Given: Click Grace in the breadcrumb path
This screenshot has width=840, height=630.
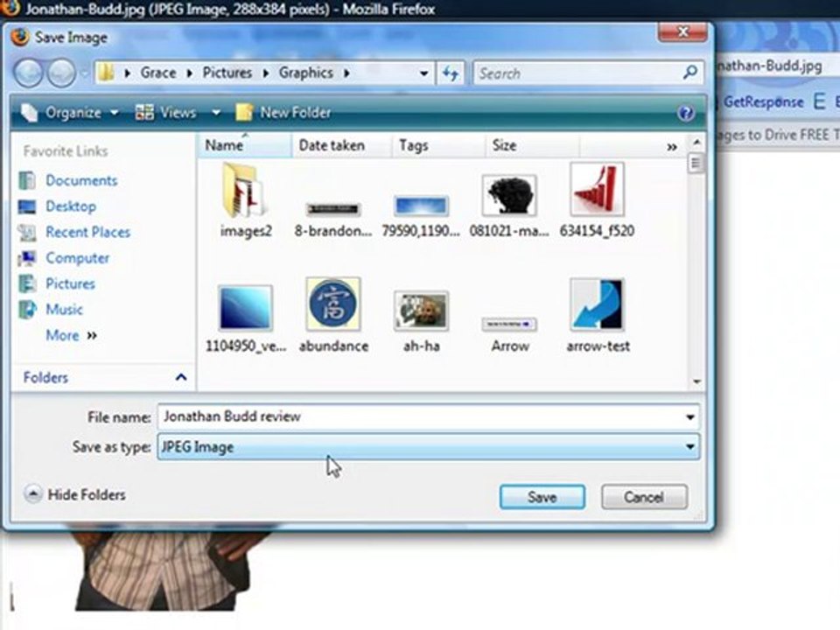Looking at the screenshot, I should click(158, 73).
